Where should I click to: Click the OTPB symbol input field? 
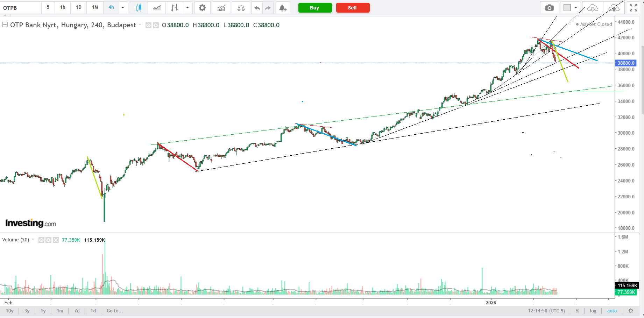click(x=21, y=8)
